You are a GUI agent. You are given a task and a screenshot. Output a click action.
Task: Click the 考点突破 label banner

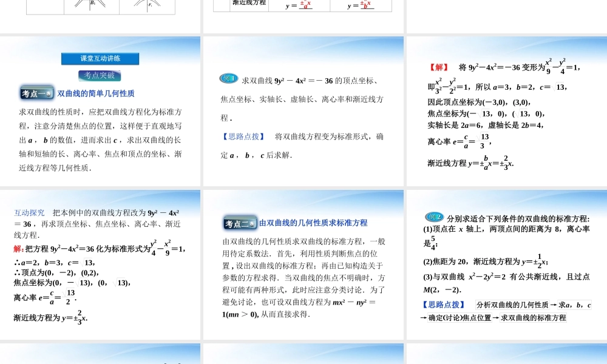click(100, 75)
